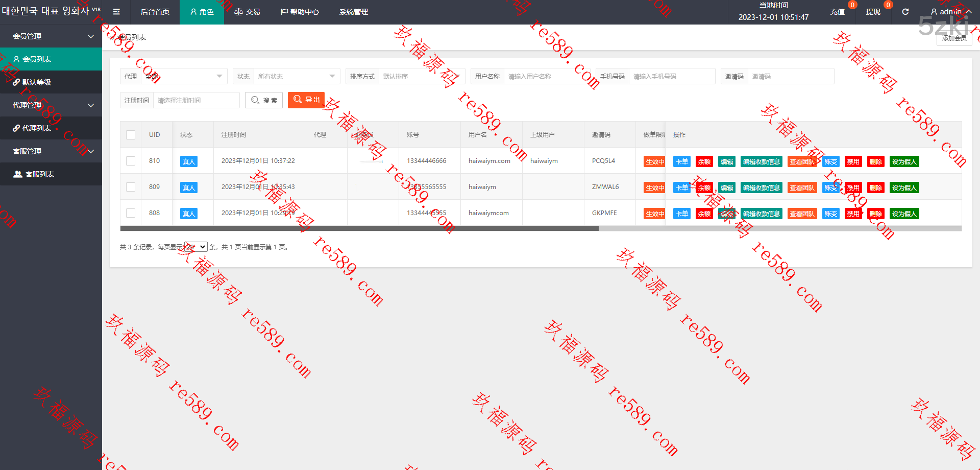Check the checkbox for UID 810 row
The width and height of the screenshot is (980, 470).
(131, 161)
